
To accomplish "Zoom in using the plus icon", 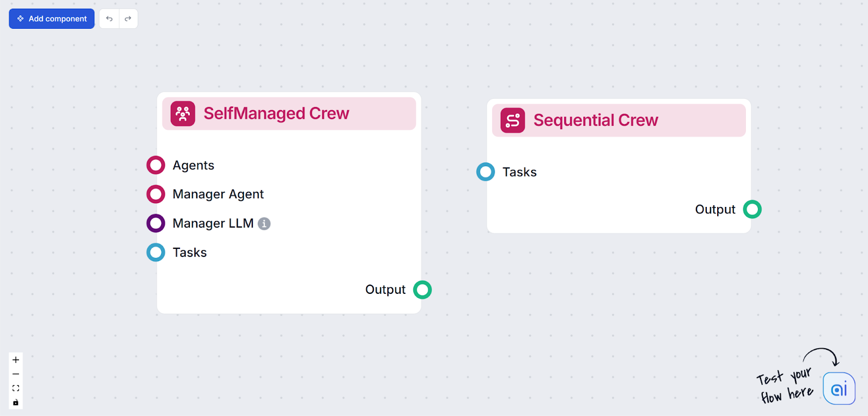I will tap(15, 359).
